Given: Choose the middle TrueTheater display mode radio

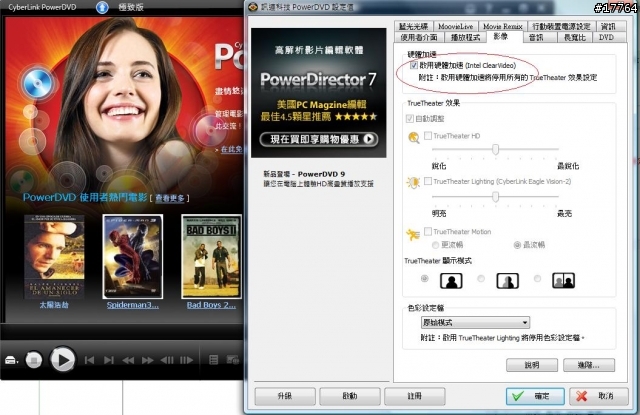Looking at the screenshot, I should click(481, 279).
